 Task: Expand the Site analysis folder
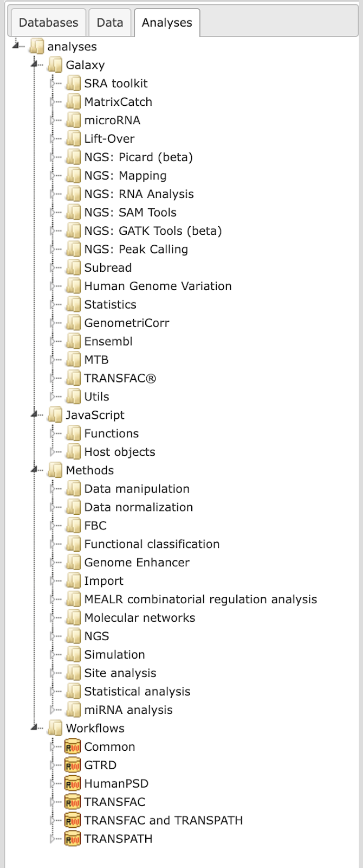pyautogui.click(x=53, y=673)
